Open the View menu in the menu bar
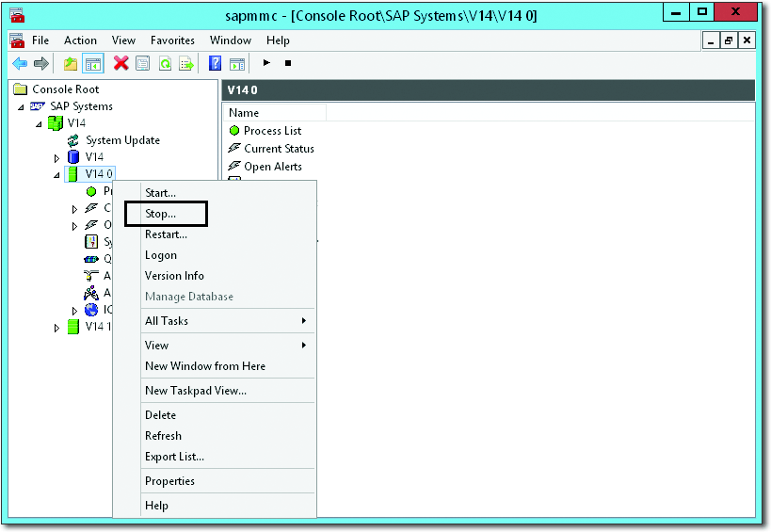Image resolution: width=771 pixels, height=532 pixels. (123, 40)
